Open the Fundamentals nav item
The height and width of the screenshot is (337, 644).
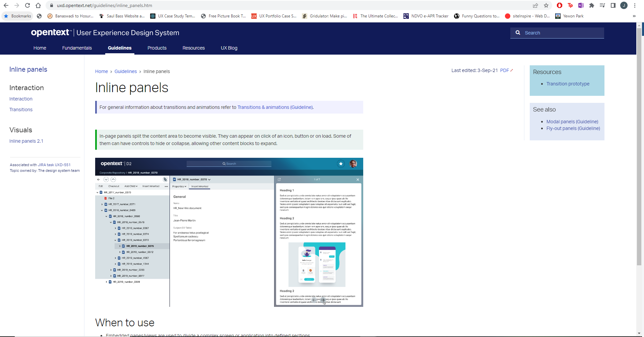[77, 48]
